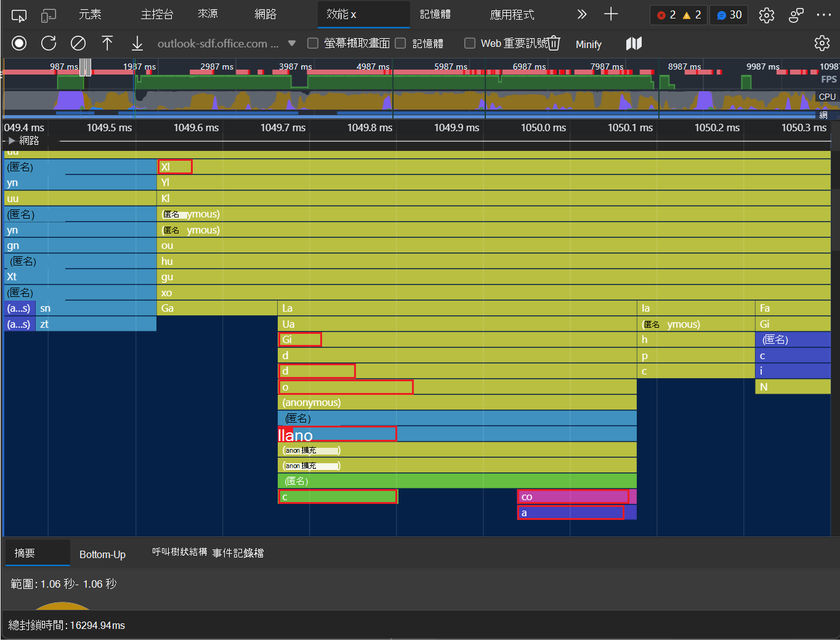
Task: Toggle device emulation icon
Action: [x=49, y=15]
